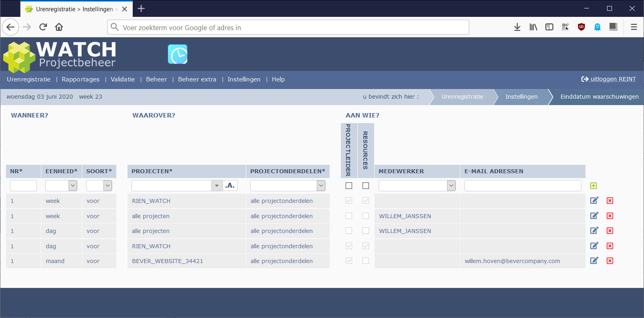
Task: Click Einddatum waarschuwingen breadcrumb
Action: (599, 97)
